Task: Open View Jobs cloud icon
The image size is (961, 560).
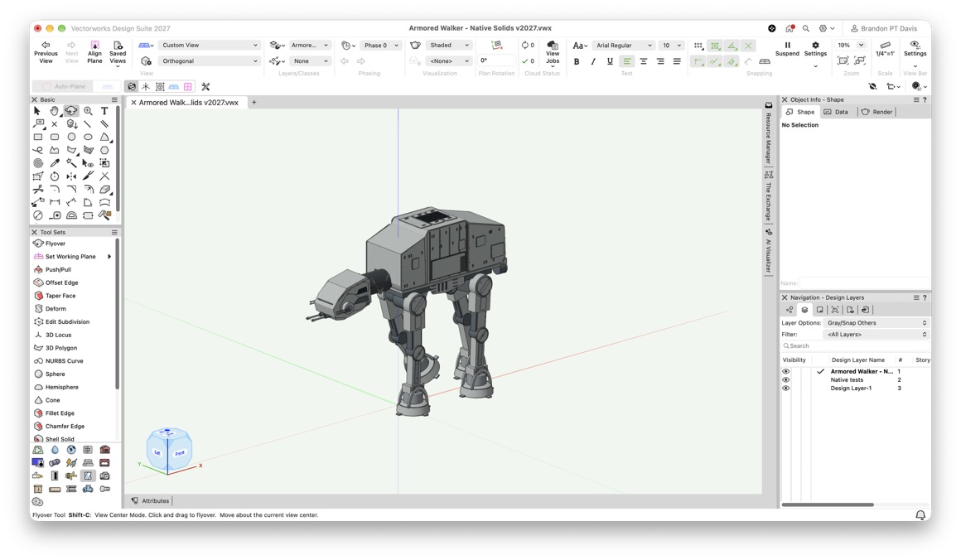Action: [553, 53]
